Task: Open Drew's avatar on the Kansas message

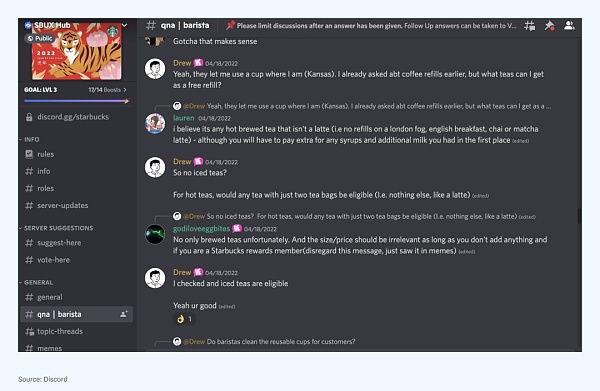Action: click(x=155, y=69)
